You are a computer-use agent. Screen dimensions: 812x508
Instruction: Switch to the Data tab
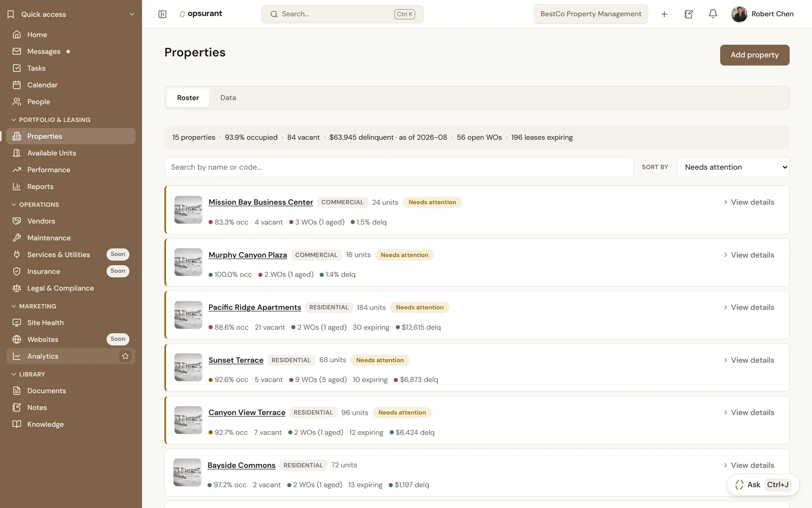(228, 98)
